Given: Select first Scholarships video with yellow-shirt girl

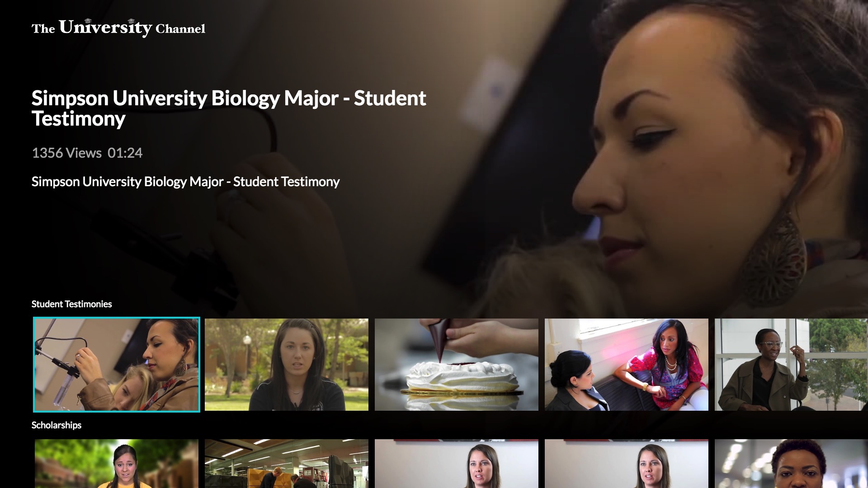Looking at the screenshot, I should [x=117, y=464].
